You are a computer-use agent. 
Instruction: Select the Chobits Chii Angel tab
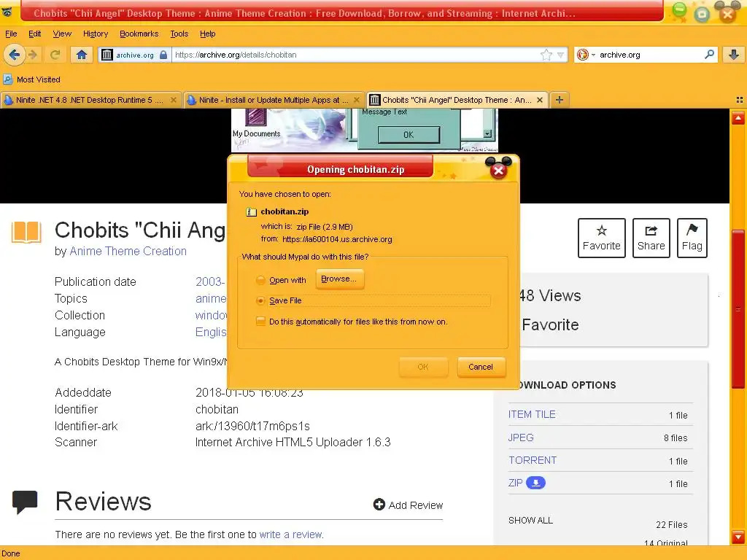point(457,100)
